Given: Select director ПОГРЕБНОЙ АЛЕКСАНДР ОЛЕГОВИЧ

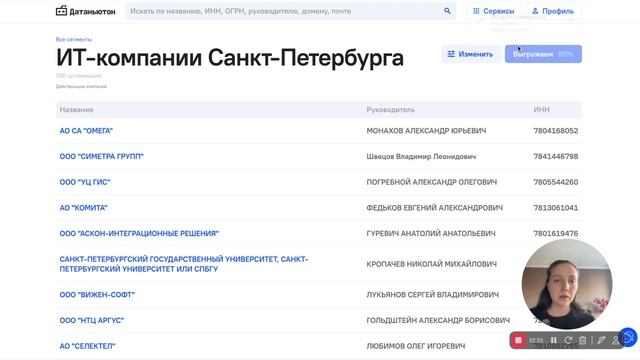Looking at the screenshot, I should click(x=432, y=182).
